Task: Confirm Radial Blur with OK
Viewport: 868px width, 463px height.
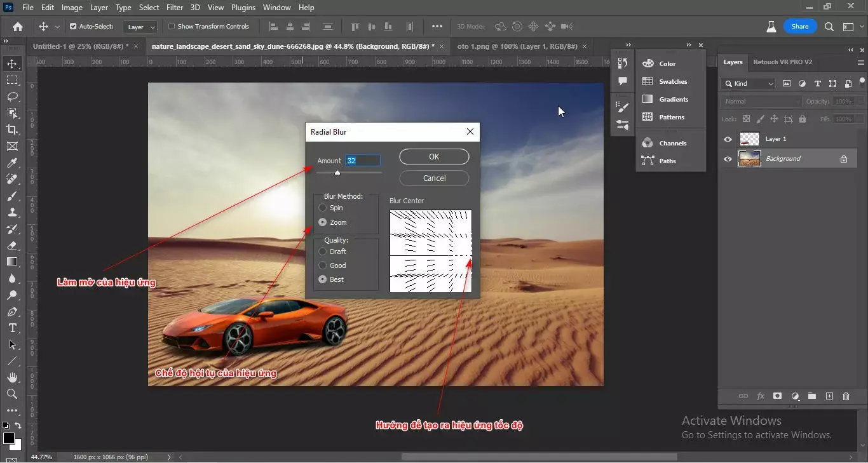Action: click(434, 156)
